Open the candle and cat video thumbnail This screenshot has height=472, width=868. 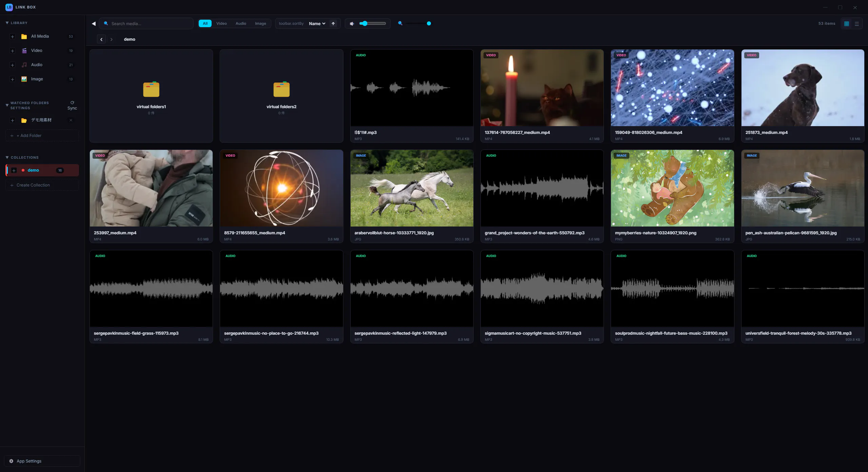tap(542, 88)
